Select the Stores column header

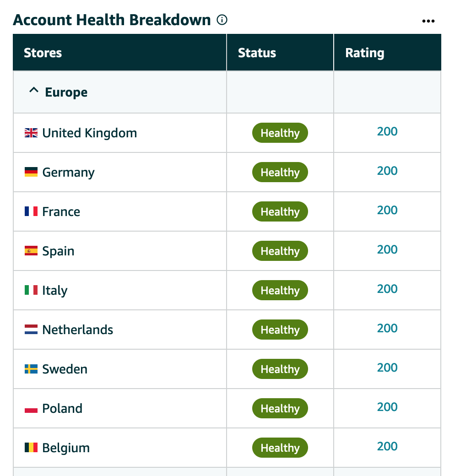(119, 53)
